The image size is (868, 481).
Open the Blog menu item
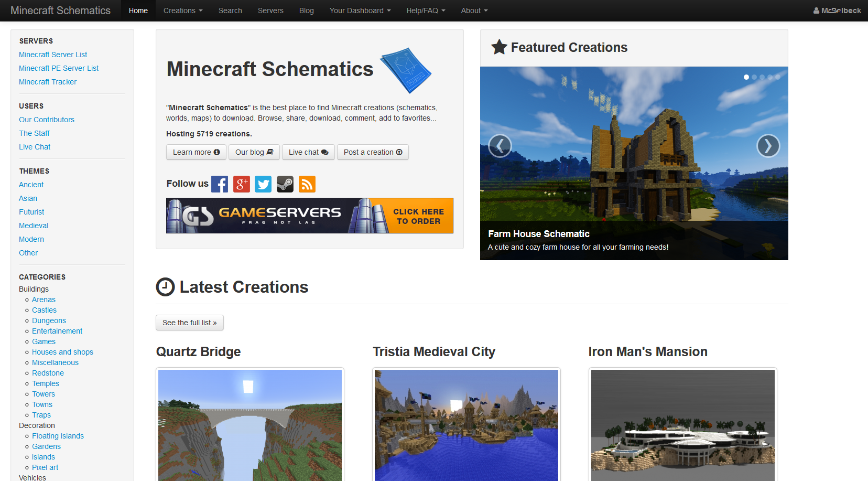[306, 10]
